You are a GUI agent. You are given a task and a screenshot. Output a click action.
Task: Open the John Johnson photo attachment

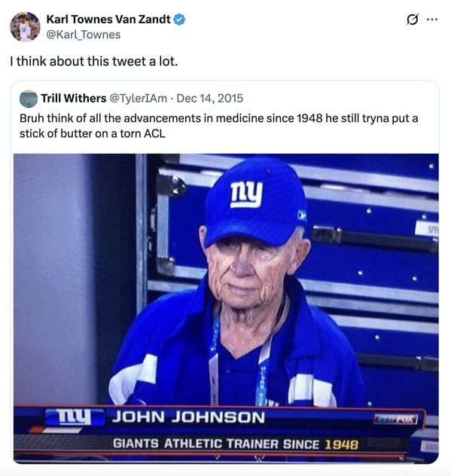click(226, 309)
